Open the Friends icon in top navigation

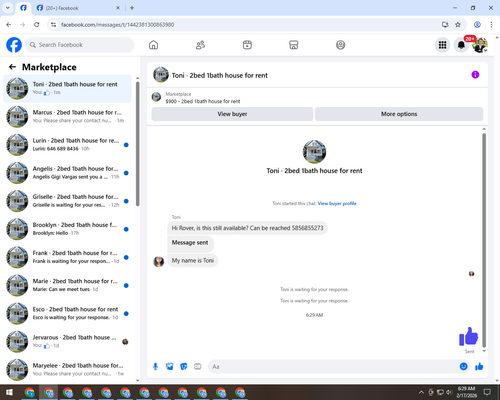pos(200,45)
